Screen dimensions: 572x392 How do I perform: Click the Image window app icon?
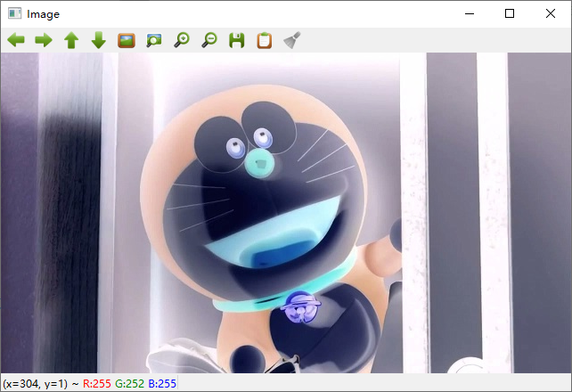click(x=14, y=14)
